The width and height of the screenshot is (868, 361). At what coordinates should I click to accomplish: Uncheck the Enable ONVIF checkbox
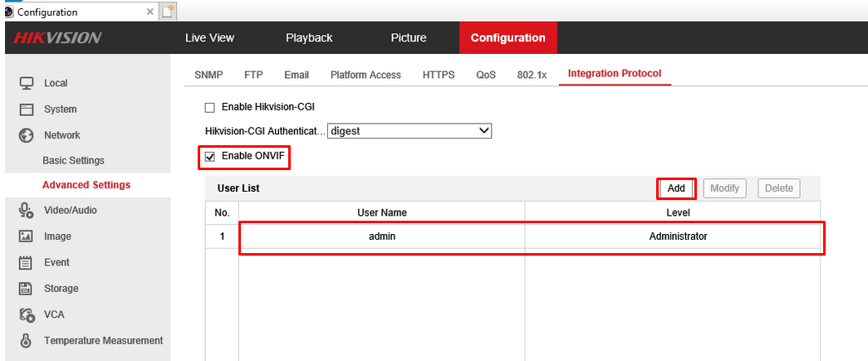coord(210,156)
